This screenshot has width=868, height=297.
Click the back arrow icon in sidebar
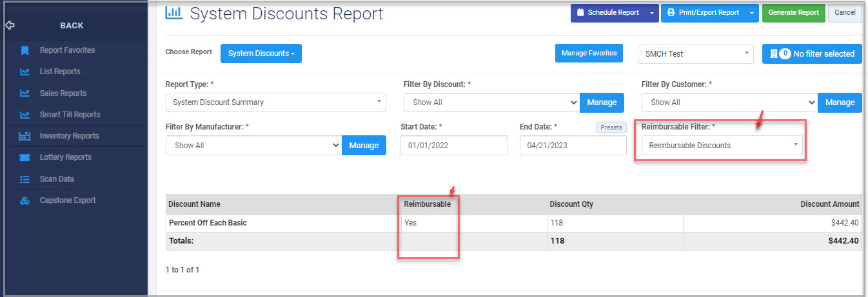tap(10, 26)
